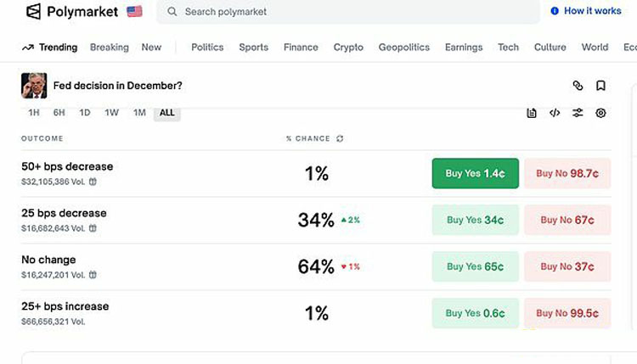Open the Politics category tab
Viewport: 637px width, 364px height.
[207, 48]
